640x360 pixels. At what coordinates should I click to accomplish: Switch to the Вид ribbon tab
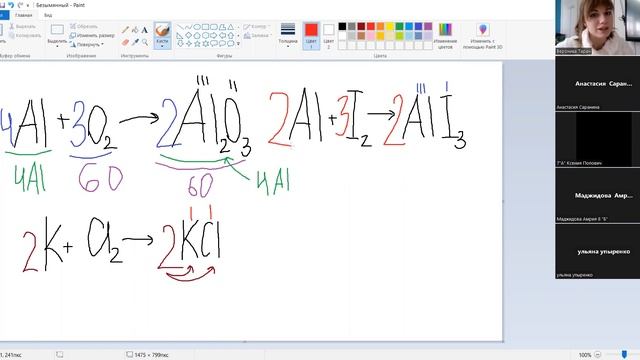pos(48,15)
